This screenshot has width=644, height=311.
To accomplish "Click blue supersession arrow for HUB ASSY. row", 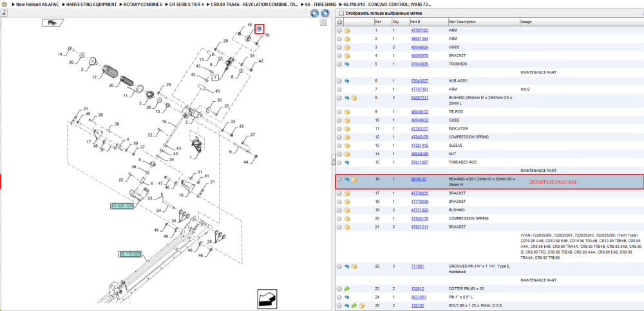I will pyautogui.click(x=346, y=81).
